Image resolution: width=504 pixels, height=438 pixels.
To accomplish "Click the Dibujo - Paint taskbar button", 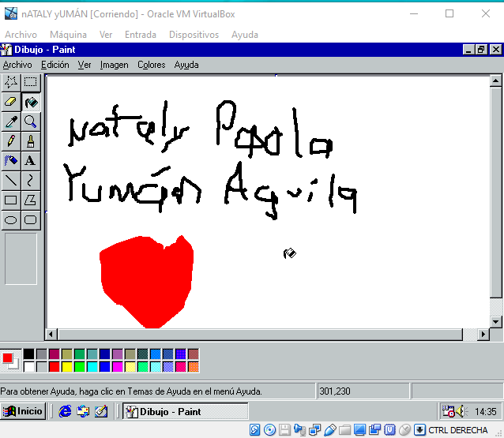I will (x=185, y=411).
